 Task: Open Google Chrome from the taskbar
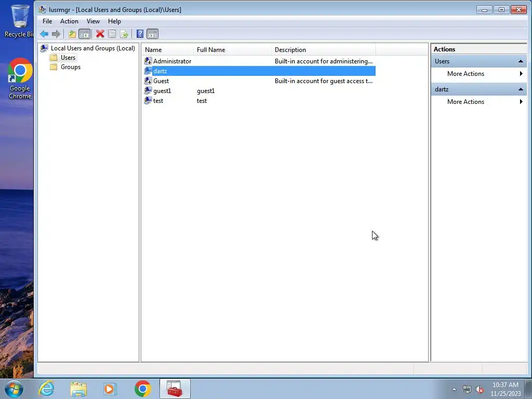pyautogui.click(x=142, y=389)
